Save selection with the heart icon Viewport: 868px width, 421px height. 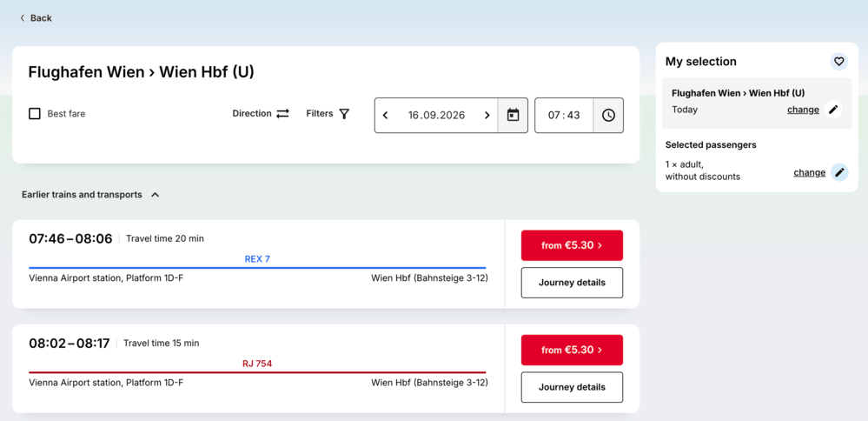838,62
